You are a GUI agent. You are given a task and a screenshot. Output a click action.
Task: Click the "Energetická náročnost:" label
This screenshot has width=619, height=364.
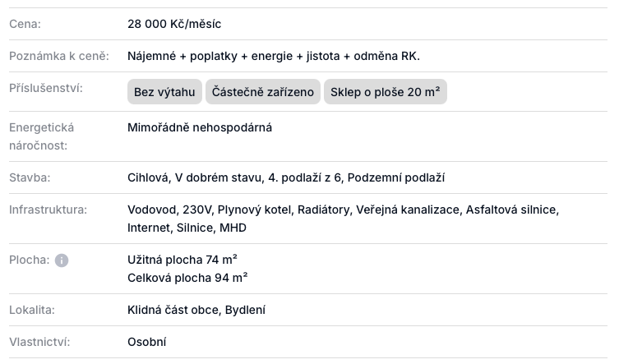(x=41, y=136)
